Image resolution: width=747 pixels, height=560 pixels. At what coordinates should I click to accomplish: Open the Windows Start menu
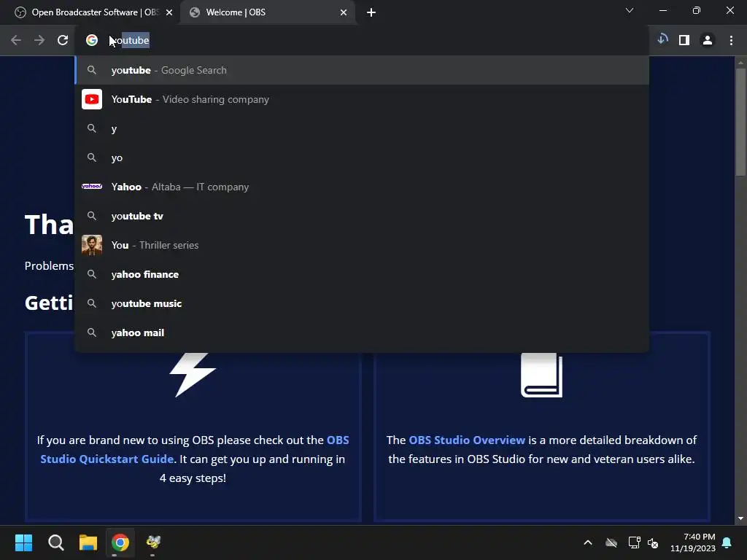click(23, 542)
